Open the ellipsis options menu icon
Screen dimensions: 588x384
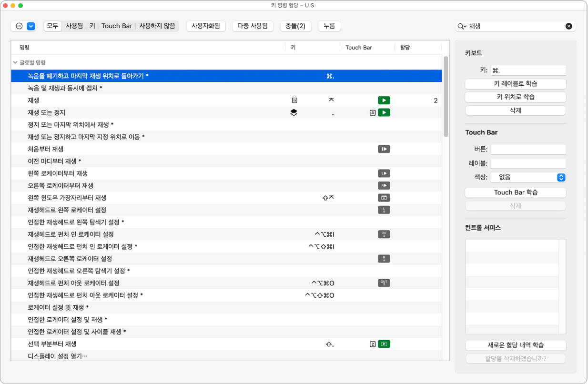point(19,26)
